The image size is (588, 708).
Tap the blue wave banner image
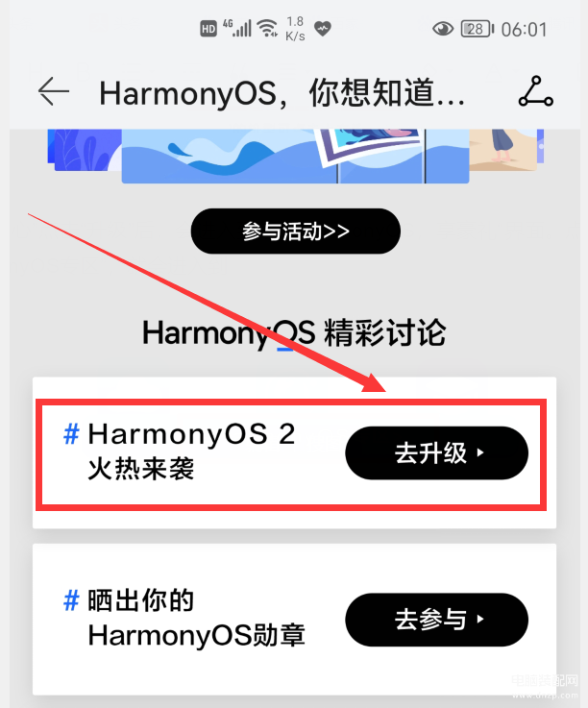coord(295,156)
